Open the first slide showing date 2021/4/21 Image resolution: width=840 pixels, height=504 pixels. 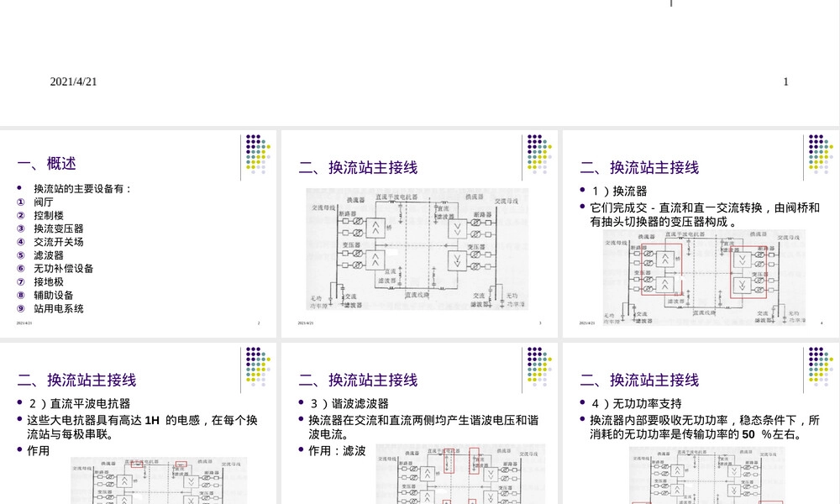[x=420, y=63]
